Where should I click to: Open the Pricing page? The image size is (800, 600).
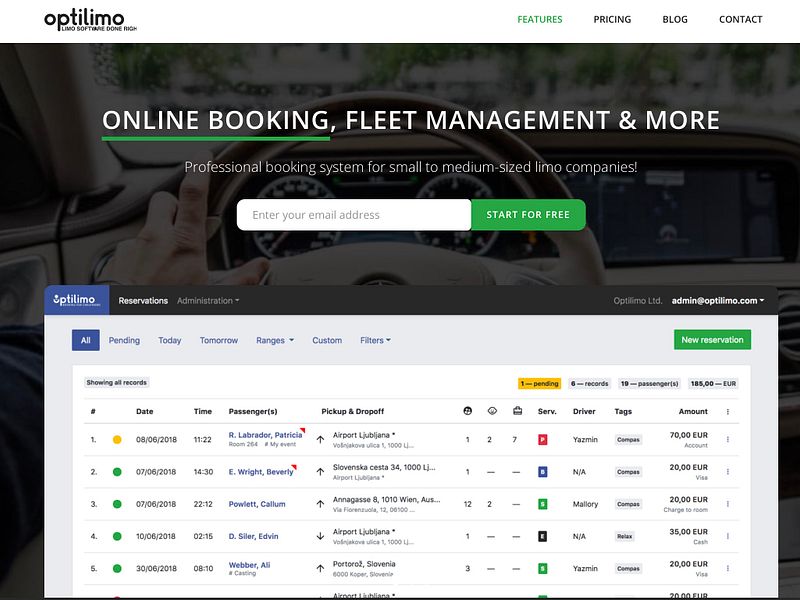tap(612, 19)
